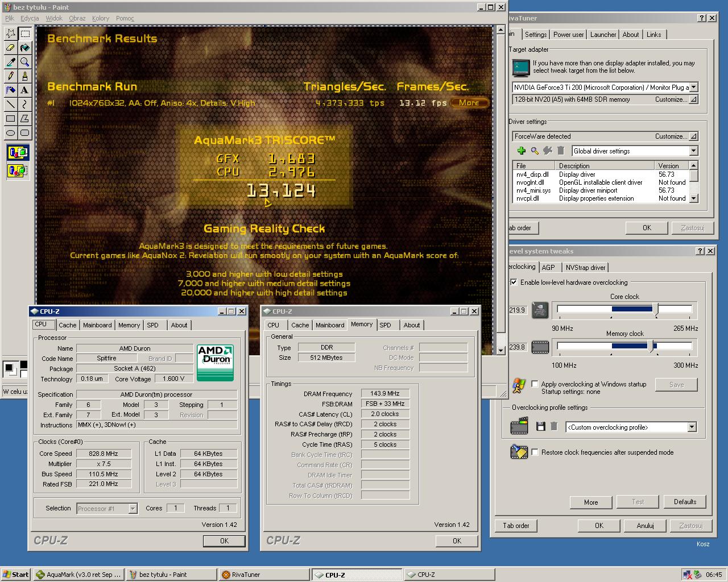The width and height of the screenshot is (728, 582).
Task: Open the Pomoc menu
Action: click(125, 18)
